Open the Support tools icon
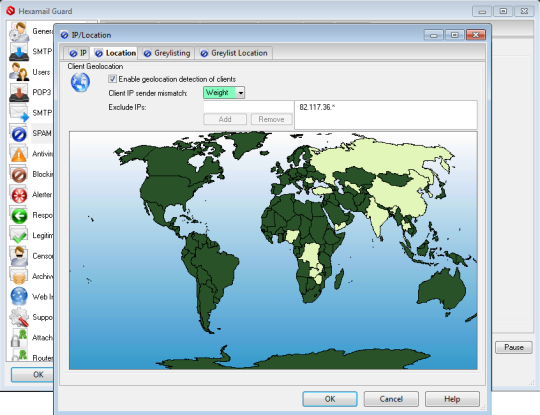The image size is (540, 415). (19, 317)
